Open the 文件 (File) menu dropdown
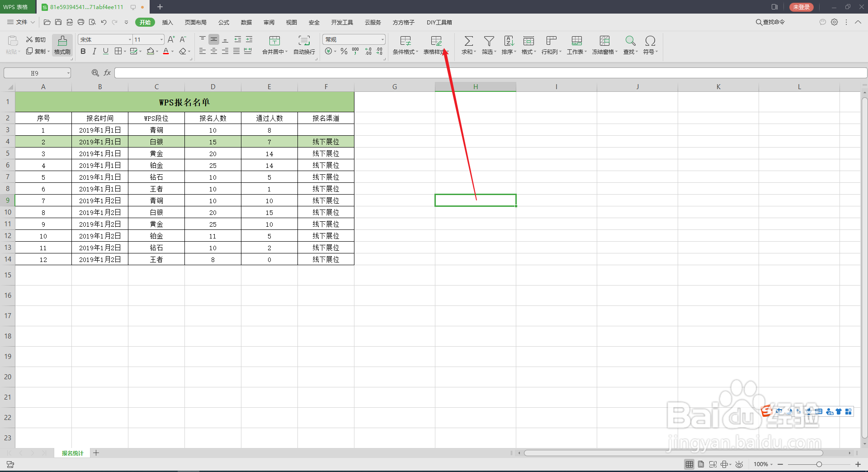This screenshot has height=472, width=868. [x=21, y=22]
